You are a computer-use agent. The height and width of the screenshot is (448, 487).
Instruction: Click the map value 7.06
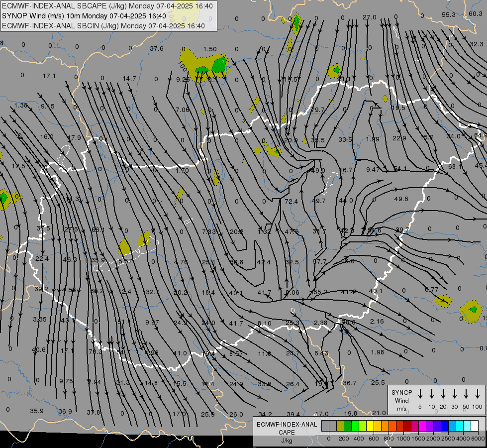pyautogui.click(x=183, y=110)
